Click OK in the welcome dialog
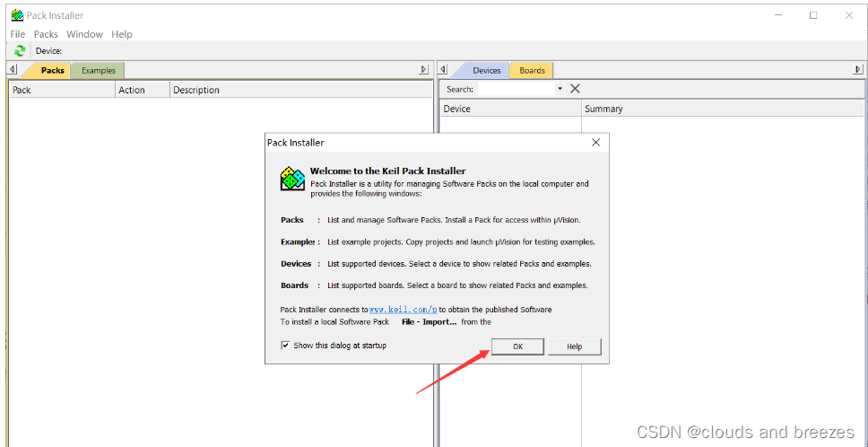Viewport: 868px width, 447px height. pos(517,346)
